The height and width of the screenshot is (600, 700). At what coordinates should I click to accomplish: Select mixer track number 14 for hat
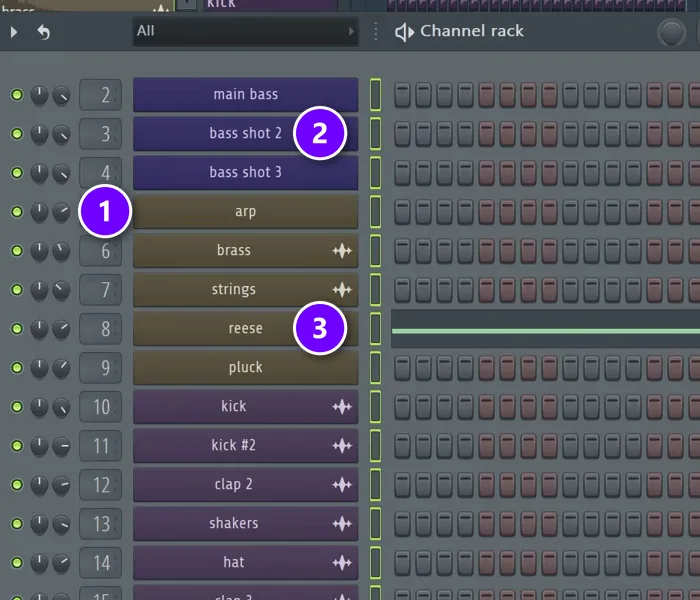click(100, 562)
